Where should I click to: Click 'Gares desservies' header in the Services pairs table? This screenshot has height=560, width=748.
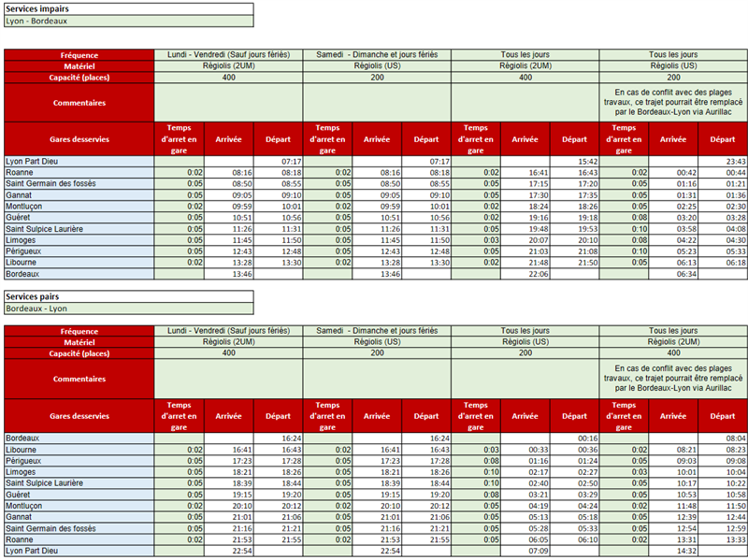[x=79, y=414]
